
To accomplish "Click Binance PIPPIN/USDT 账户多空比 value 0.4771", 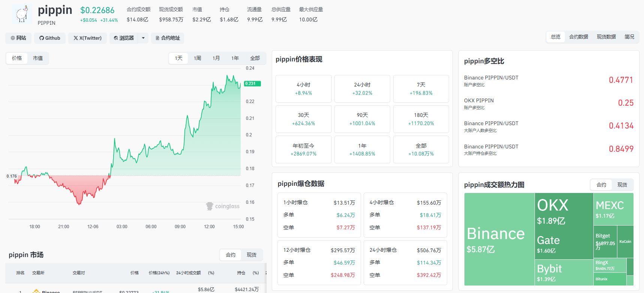I will tap(621, 80).
